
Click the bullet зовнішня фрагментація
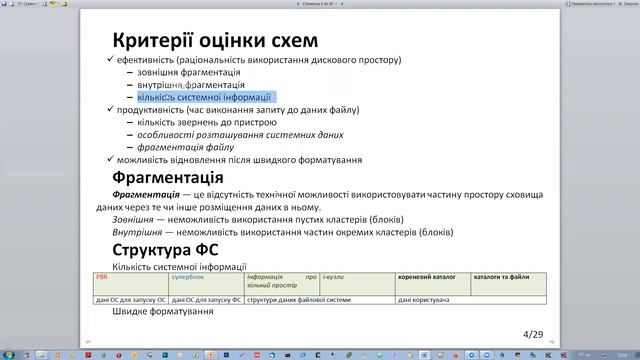tap(189, 73)
